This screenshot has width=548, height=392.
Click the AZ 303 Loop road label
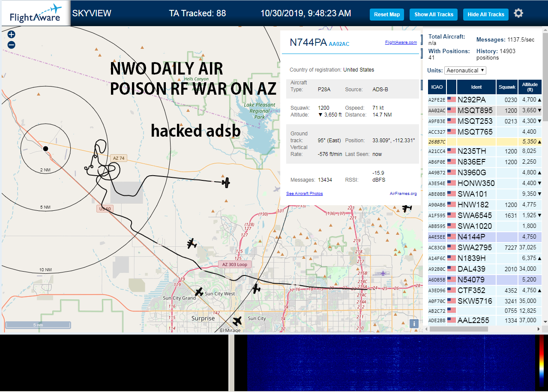tap(234, 264)
